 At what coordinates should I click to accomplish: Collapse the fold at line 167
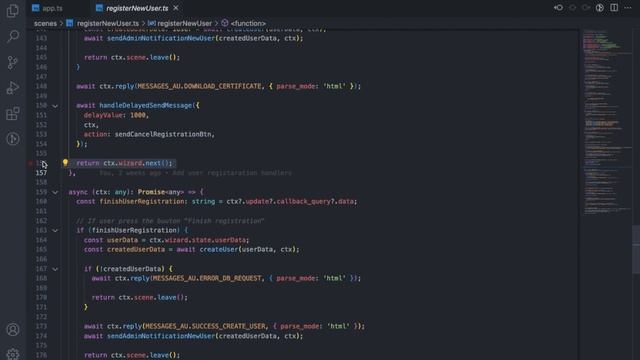[x=55, y=269]
